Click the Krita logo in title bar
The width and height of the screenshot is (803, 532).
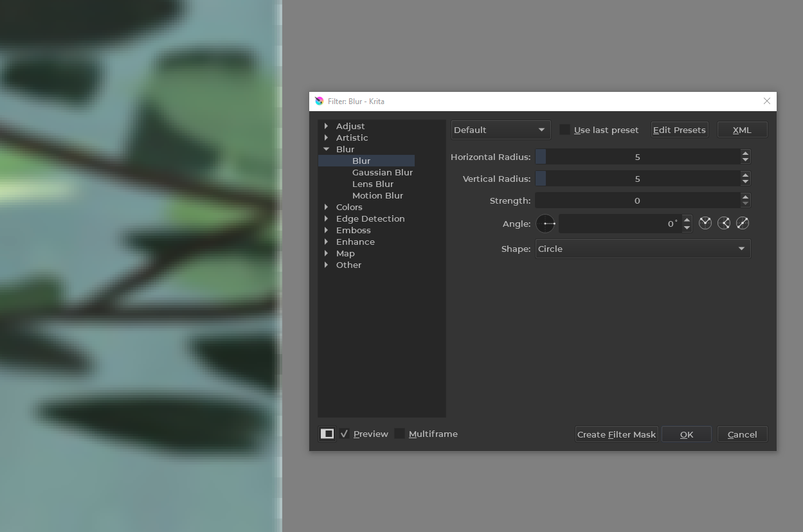coord(320,102)
